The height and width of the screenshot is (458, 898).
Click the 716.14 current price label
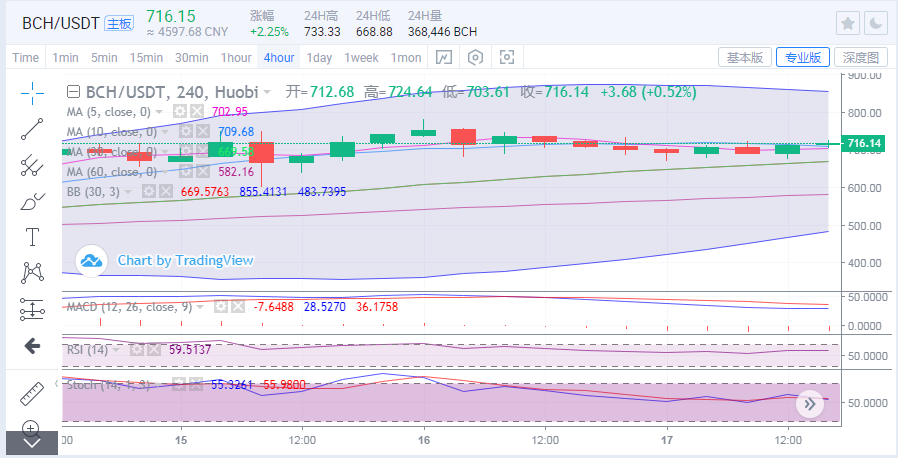[864, 143]
